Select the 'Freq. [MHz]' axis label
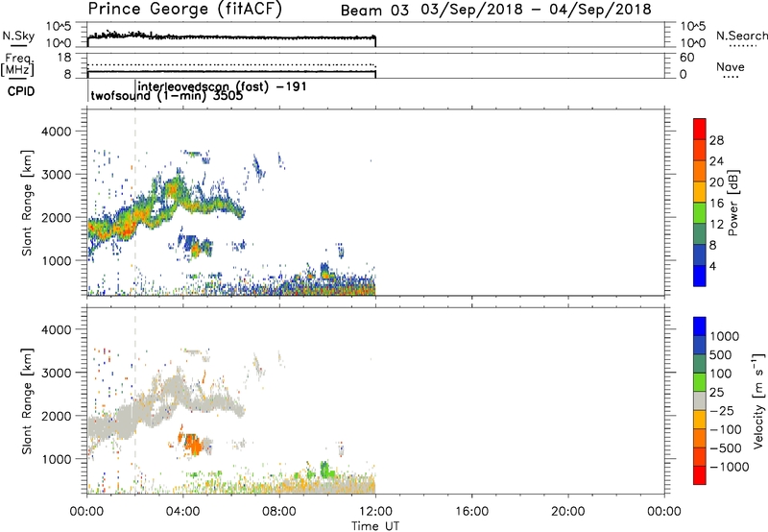This screenshot has width=768, height=532. 18,64
